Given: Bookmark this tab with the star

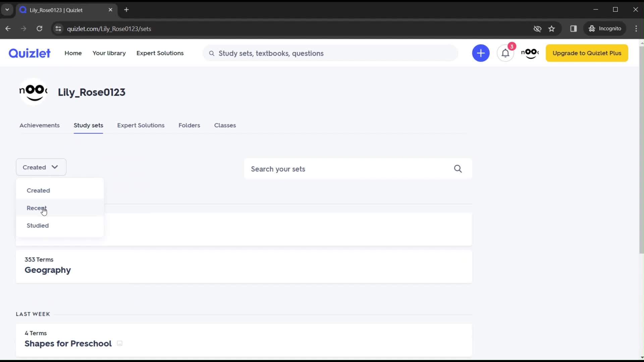Looking at the screenshot, I should pyautogui.click(x=552, y=29).
